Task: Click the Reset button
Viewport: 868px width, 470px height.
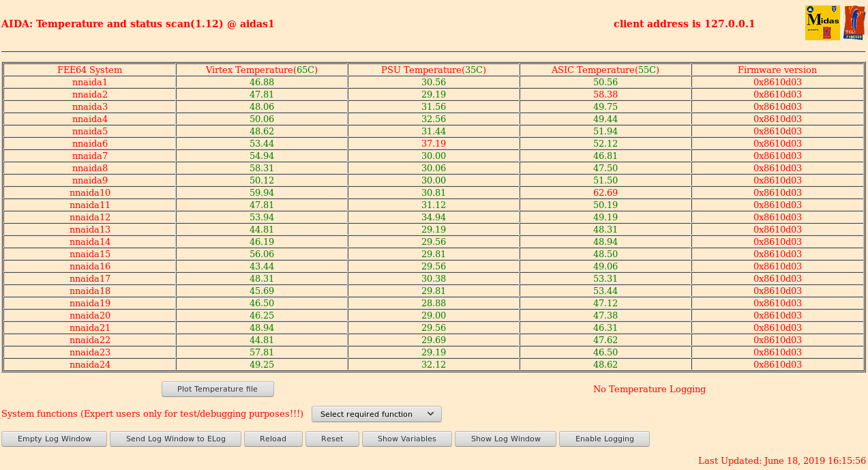Action: [332, 439]
